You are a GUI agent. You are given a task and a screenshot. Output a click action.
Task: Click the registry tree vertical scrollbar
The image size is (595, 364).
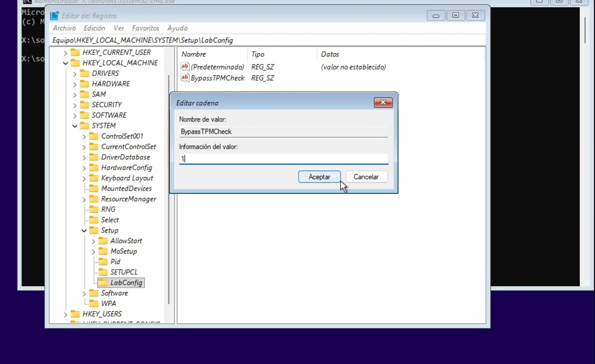click(x=169, y=189)
